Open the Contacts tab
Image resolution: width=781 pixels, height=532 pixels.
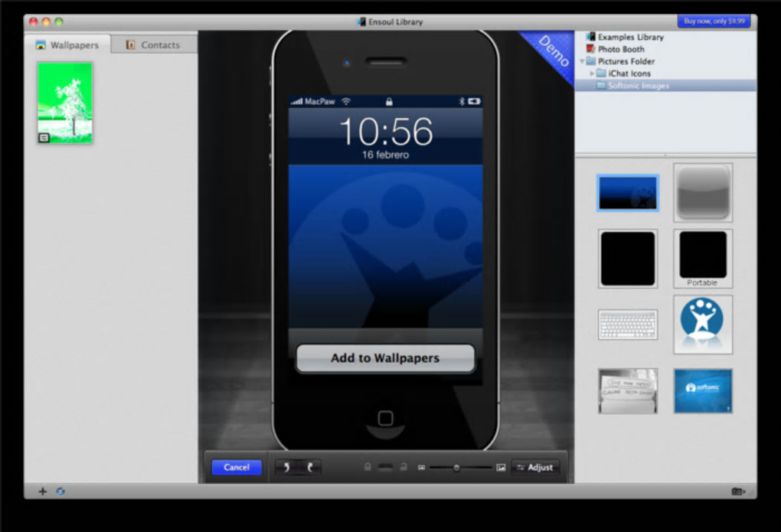click(153, 45)
